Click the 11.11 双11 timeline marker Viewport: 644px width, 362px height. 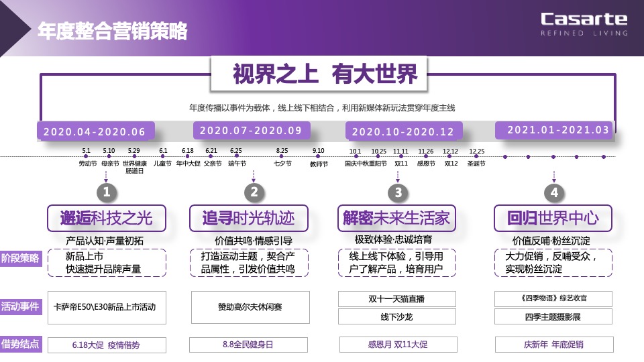pos(401,157)
